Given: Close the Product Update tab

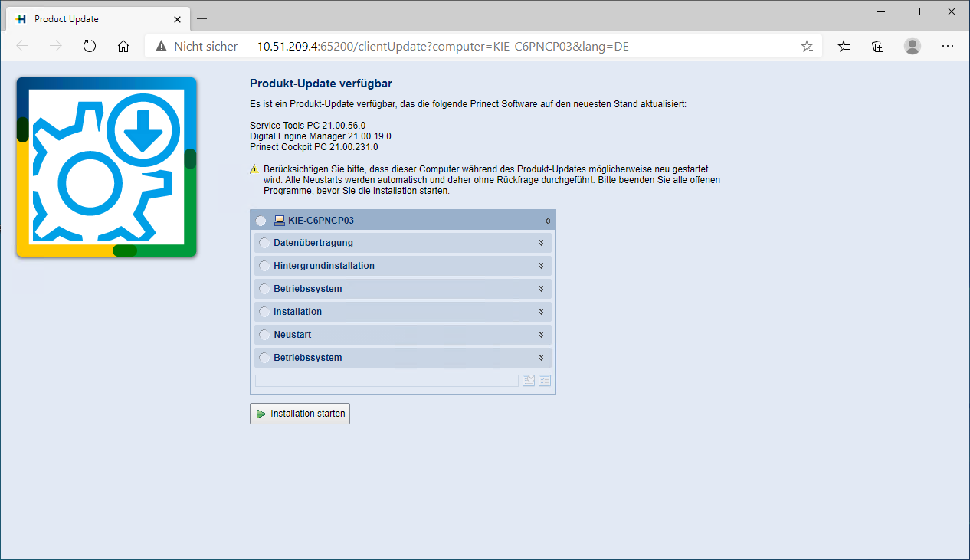Looking at the screenshot, I should tap(177, 19).
